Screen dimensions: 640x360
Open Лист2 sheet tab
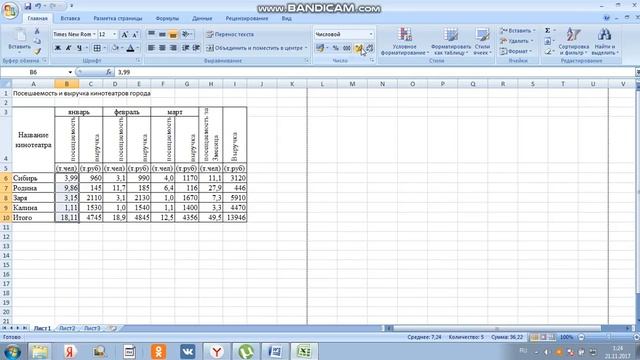pyautogui.click(x=67, y=328)
